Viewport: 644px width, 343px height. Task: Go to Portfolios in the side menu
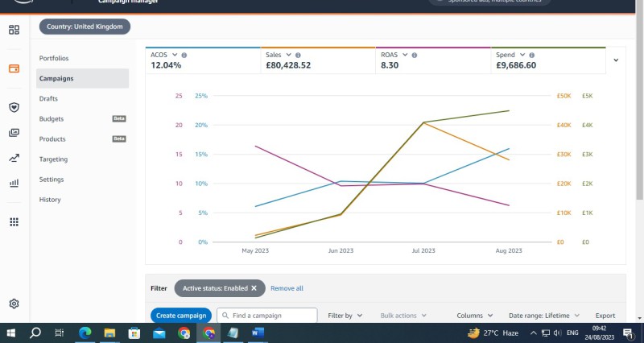click(54, 58)
